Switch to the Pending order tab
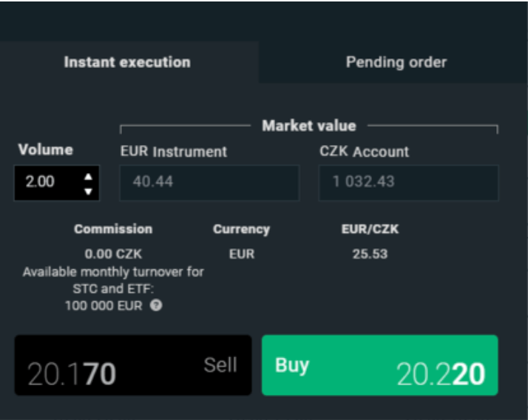The width and height of the screenshot is (528, 420). click(x=396, y=62)
